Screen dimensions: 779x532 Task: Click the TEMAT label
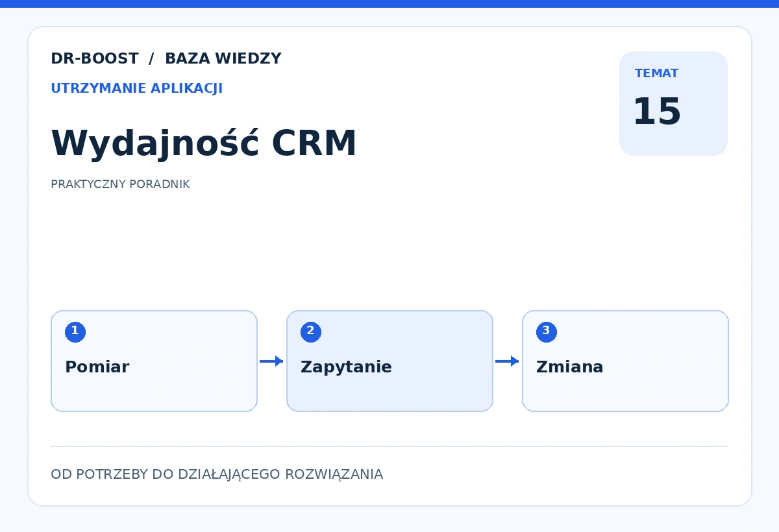[x=656, y=73]
